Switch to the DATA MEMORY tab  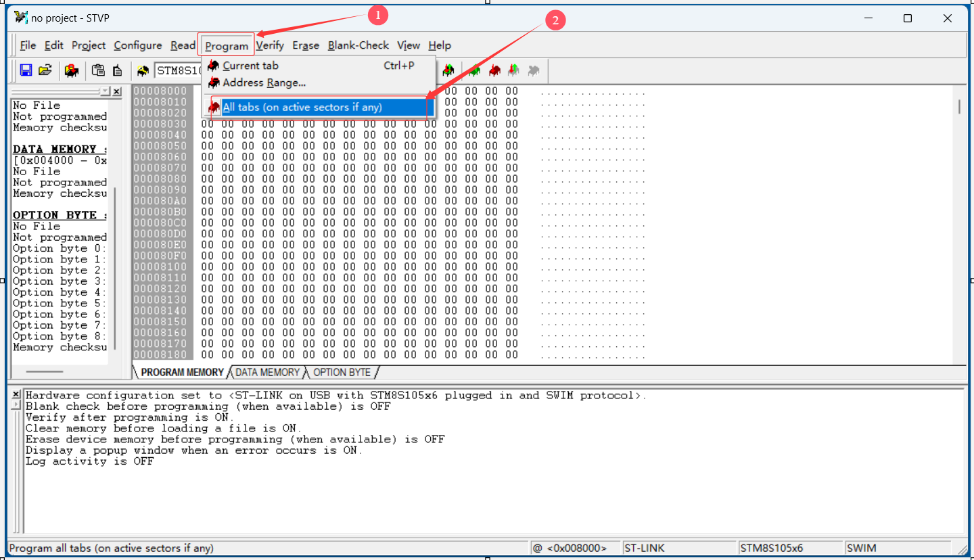point(267,373)
